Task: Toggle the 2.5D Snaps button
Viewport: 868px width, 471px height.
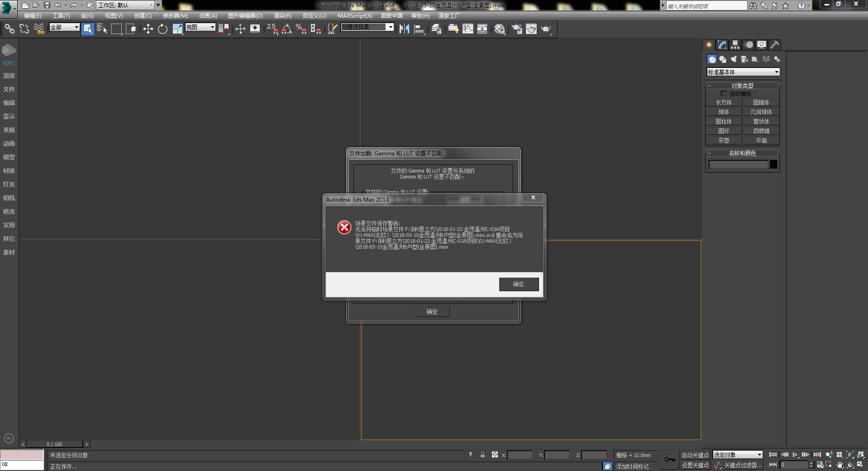Action: pos(272,29)
